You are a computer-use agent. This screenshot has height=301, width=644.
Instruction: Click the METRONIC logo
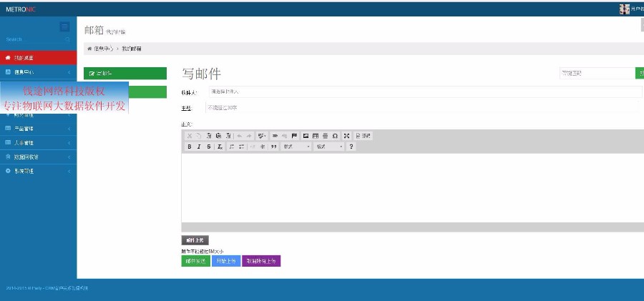[21, 9]
